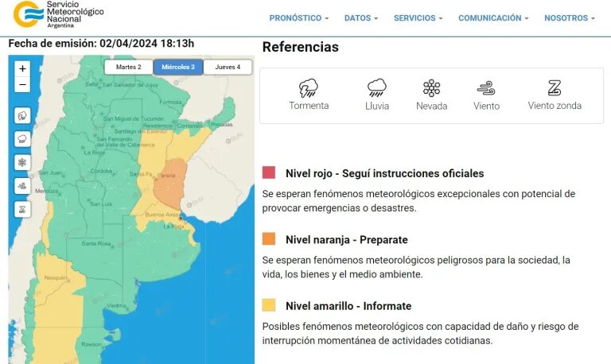Open the Nosotros menu

point(569,18)
